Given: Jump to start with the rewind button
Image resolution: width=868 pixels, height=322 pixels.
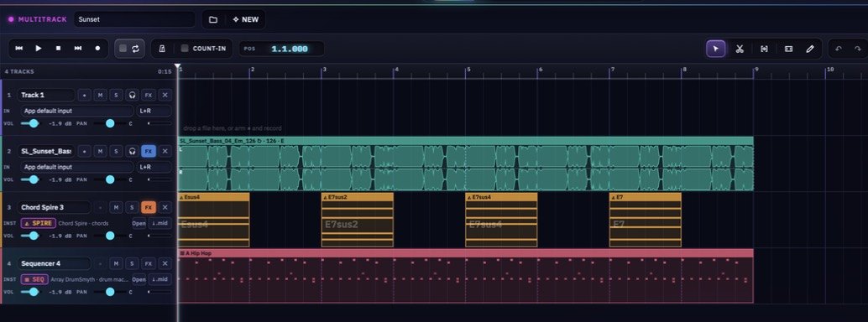Looking at the screenshot, I should click(18, 49).
